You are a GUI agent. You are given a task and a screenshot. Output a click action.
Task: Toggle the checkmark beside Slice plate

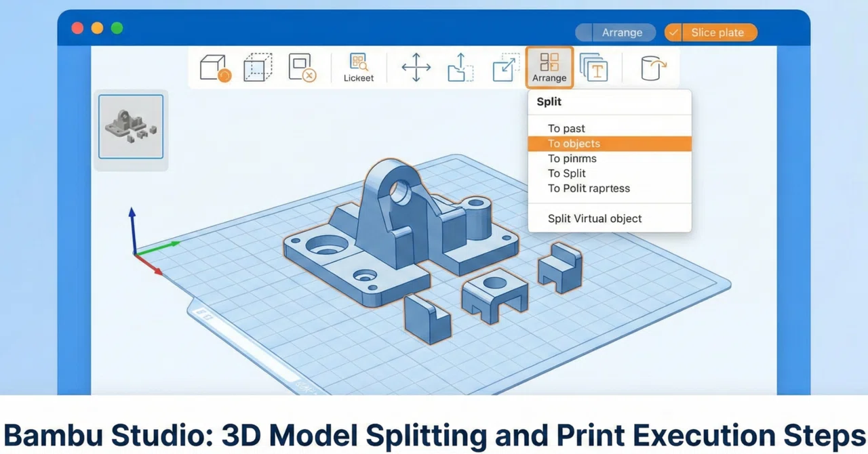tap(673, 33)
